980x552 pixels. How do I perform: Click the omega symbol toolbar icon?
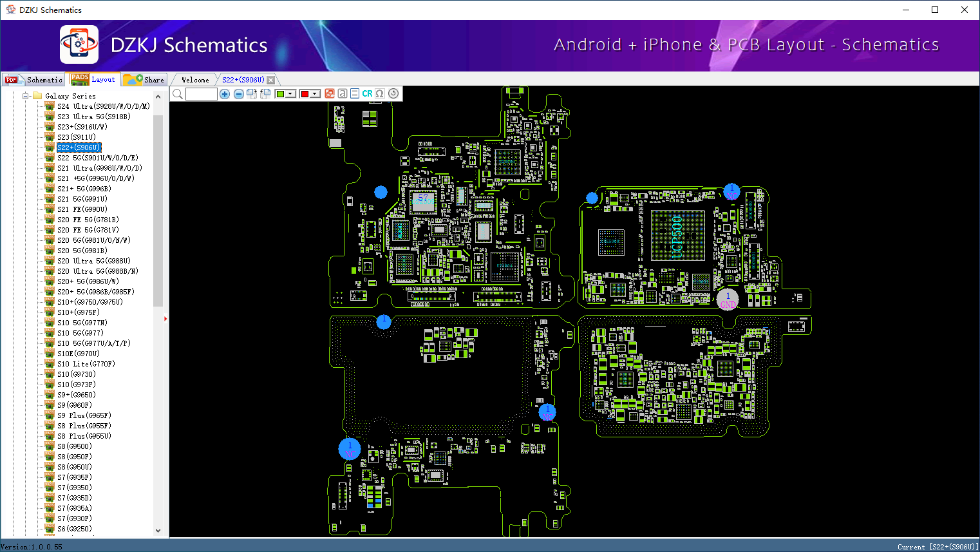click(x=380, y=93)
